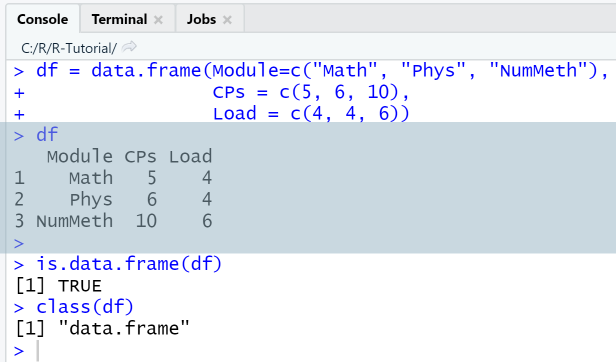The width and height of the screenshot is (616, 362).
Task: Click the '[1] TRUE' output line
Action: [x=58, y=286]
